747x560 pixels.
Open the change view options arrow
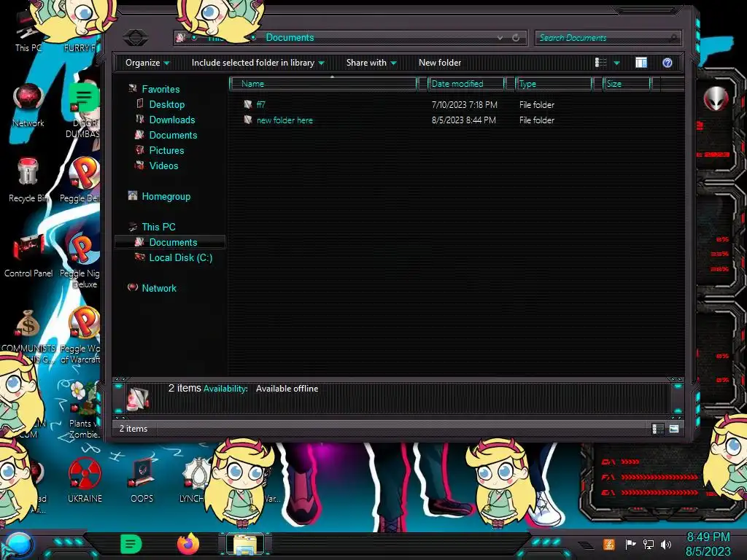point(616,63)
